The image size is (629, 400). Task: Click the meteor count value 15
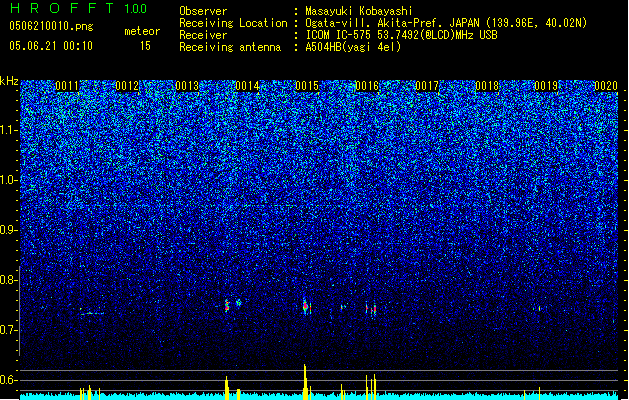click(x=145, y=46)
